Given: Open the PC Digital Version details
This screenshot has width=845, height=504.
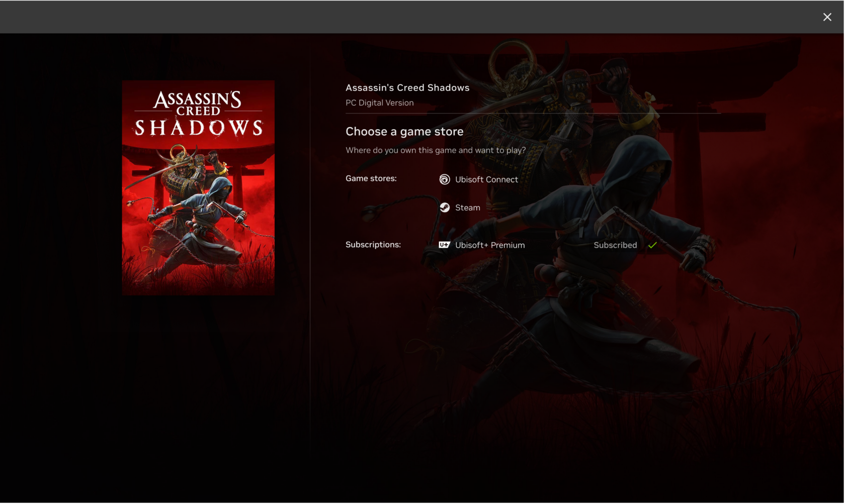Looking at the screenshot, I should coord(379,103).
